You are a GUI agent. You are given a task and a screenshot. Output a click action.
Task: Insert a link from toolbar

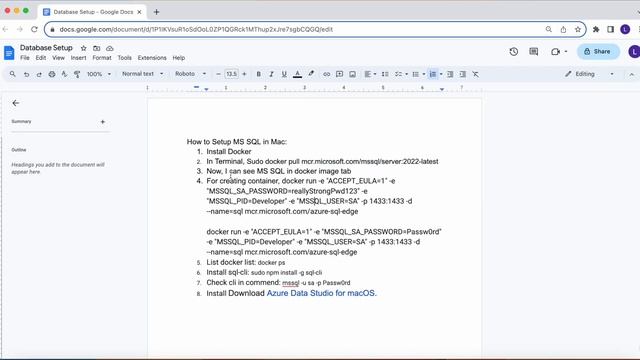327,74
